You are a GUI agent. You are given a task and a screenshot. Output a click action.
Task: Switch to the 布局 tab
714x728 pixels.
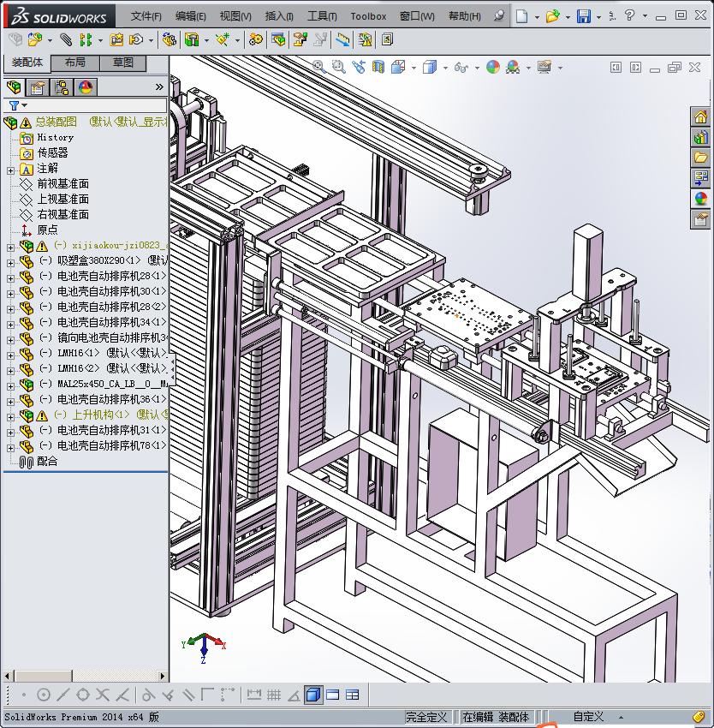pyautogui.click(x=74, y=63)
